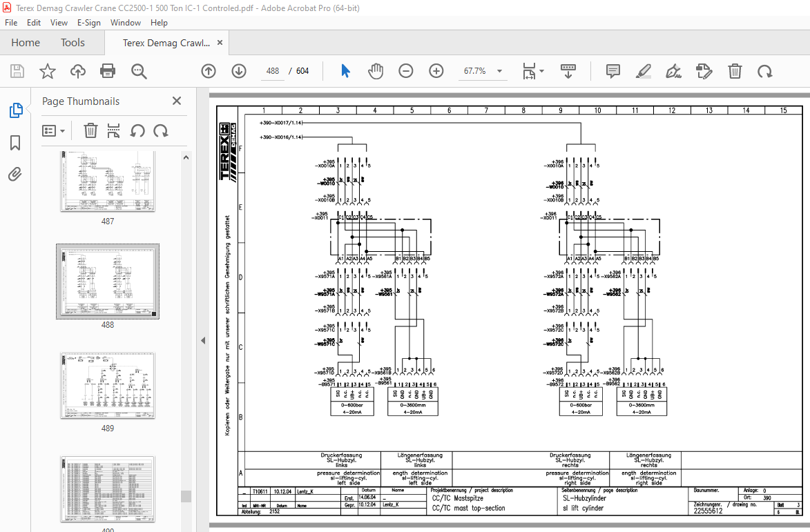Close the Terex Demag document tab
810x532 pixels.
220,43
